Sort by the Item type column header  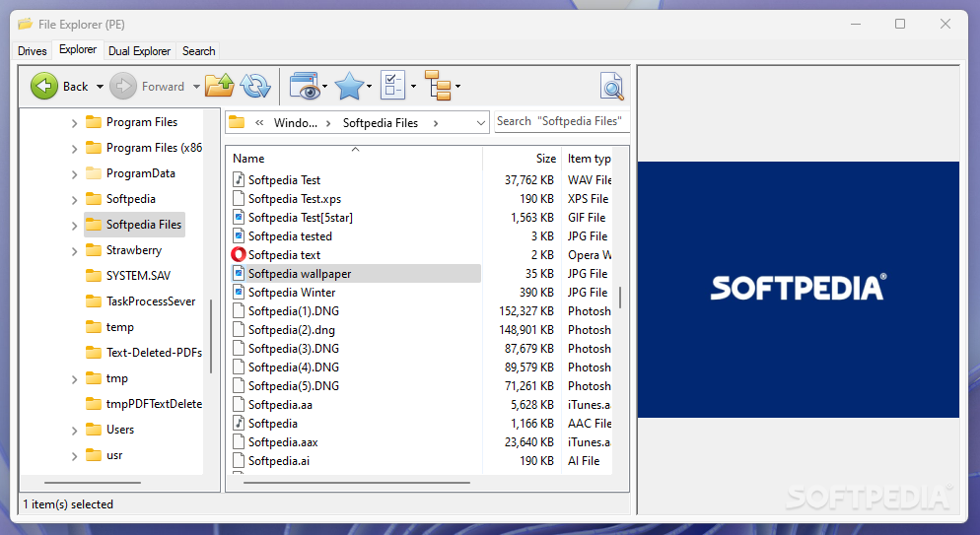tap(589, 159)
